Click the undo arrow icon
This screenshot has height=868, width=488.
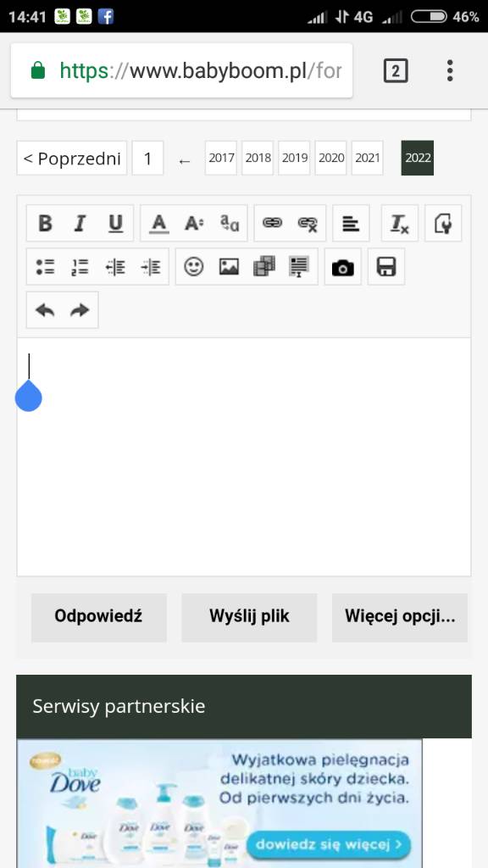tap(45, 310)
